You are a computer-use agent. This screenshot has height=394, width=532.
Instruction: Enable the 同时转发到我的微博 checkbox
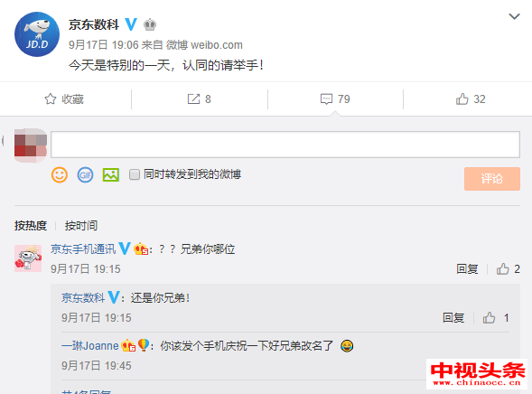[x=135, y=174]
